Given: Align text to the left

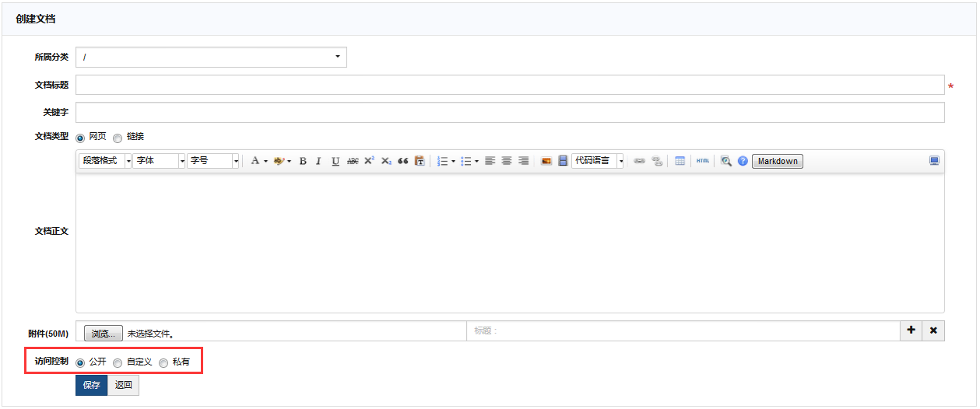Looking at the screenshot, I should 490,161.
